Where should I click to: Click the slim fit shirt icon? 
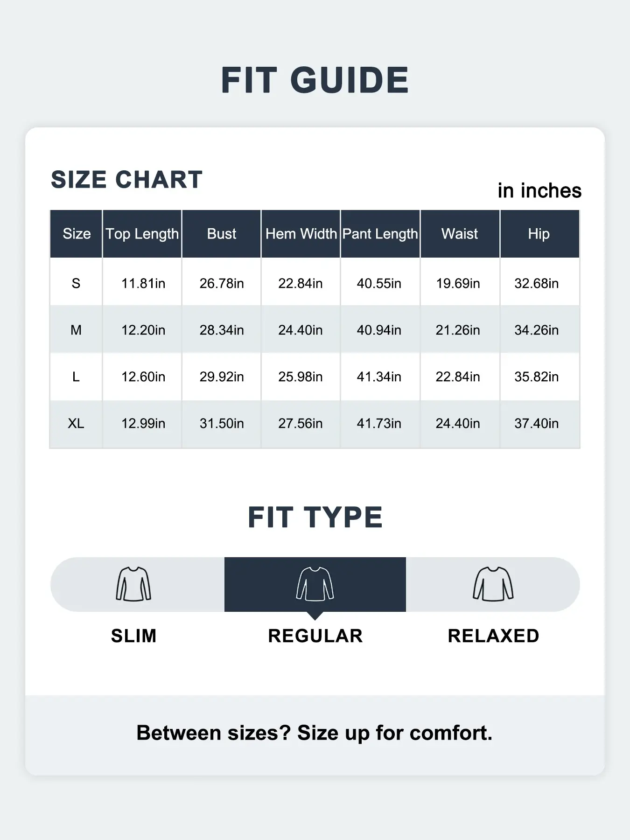coord(133,584)
